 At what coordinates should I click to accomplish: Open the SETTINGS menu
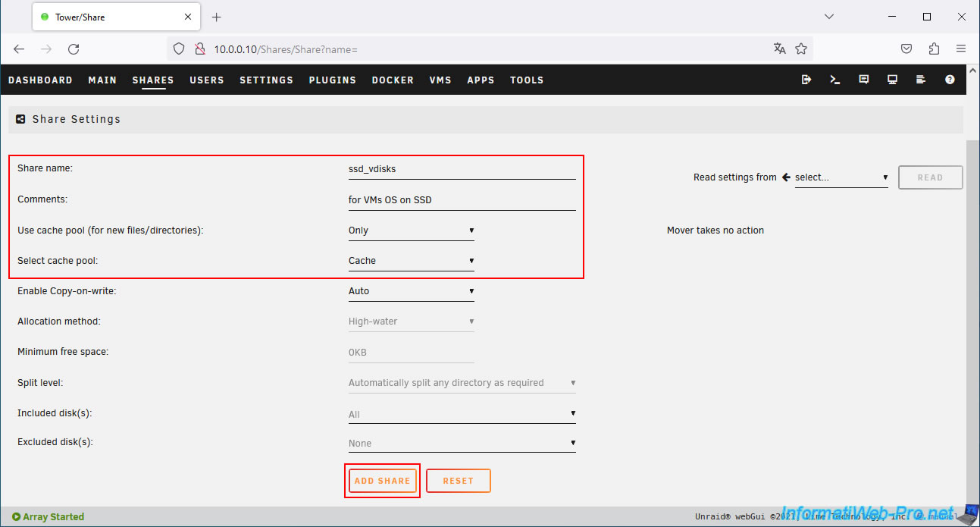point(266,80)
